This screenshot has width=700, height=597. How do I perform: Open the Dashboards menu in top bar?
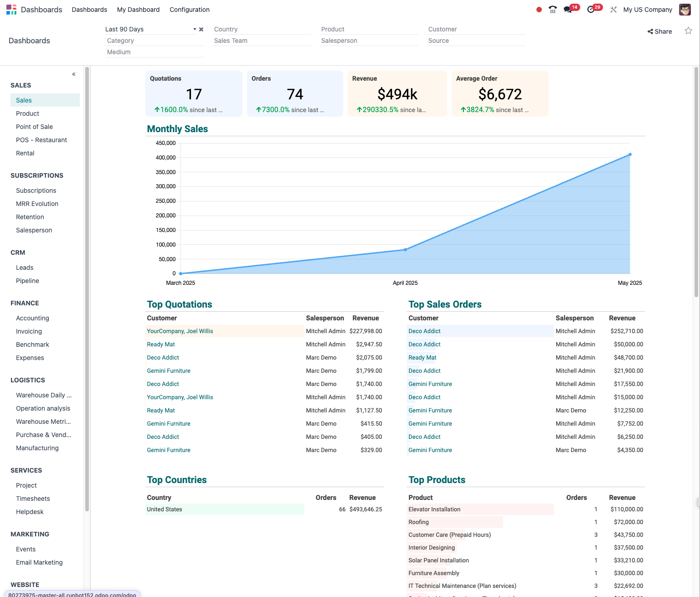tap(89, 10)
